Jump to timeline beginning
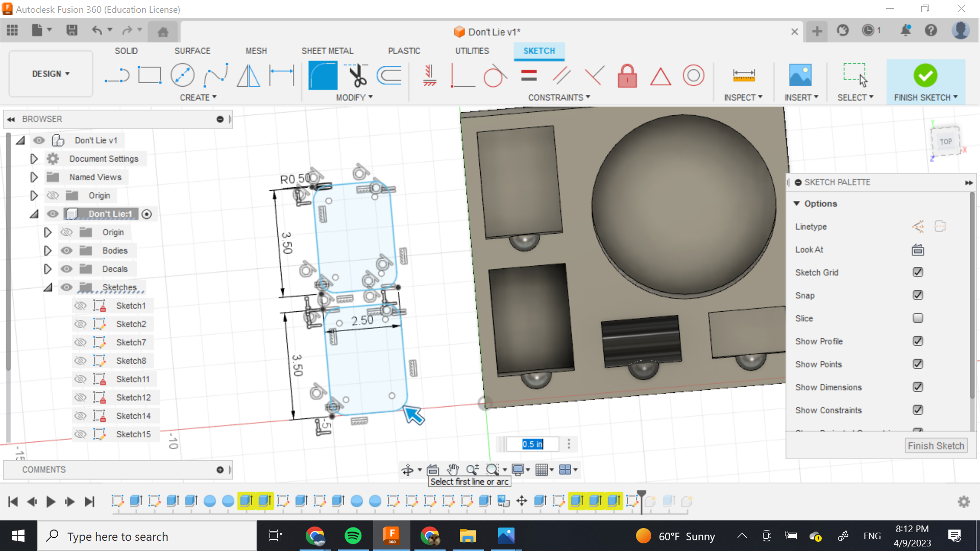Screen dimensions: 980x551 pos(13,502)
